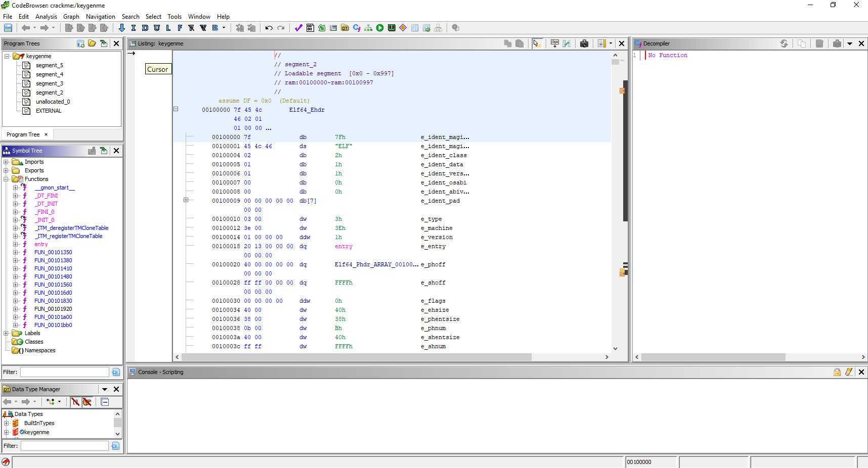Toggle the Symbol Tree filter options button
The height and width of the screenshot is (468, 868).
pos(116,372)
